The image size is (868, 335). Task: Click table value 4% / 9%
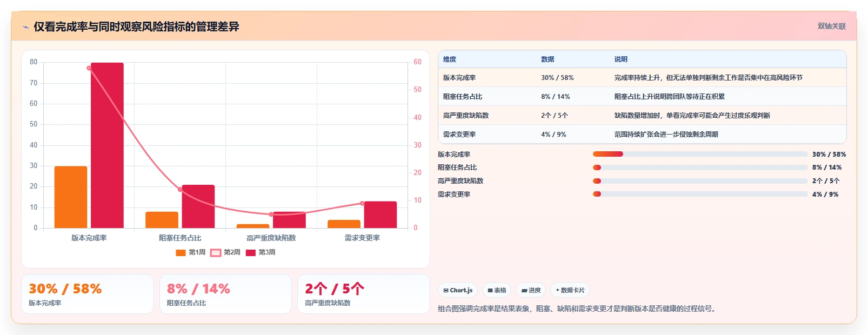point(553,135)
